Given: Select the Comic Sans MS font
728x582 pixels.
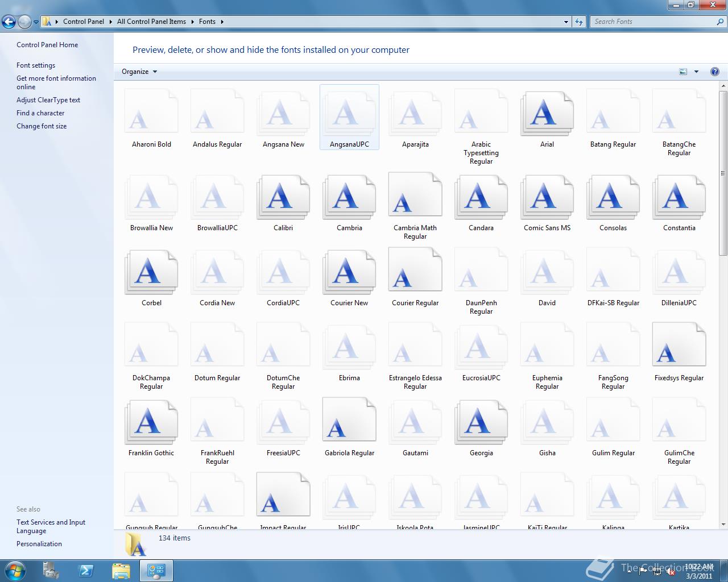Looking at the screenshot, I should coord(547,196).
